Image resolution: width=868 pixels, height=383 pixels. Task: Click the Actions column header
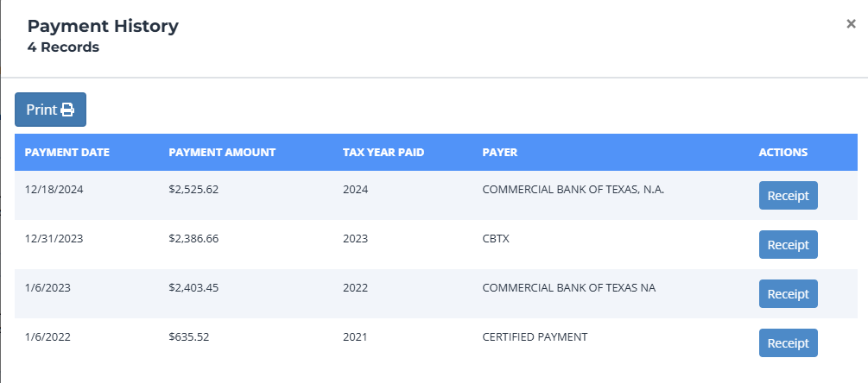point(782,153)
